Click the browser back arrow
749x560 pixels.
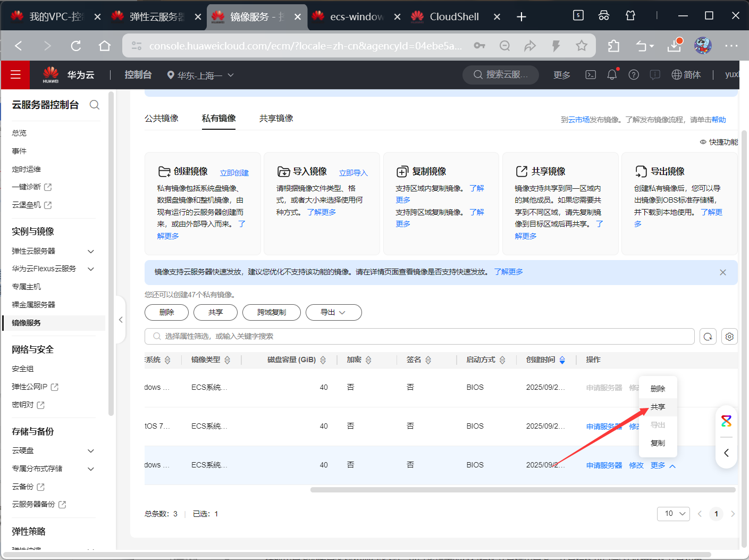pyautogui.click(x=19, y=46)
